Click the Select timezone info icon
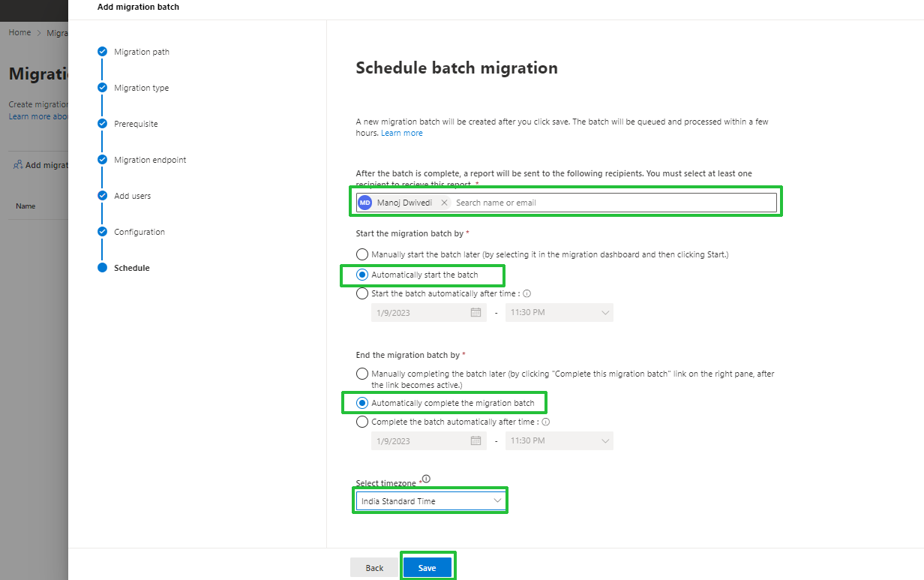924x580 pixels. coord(426,479)
